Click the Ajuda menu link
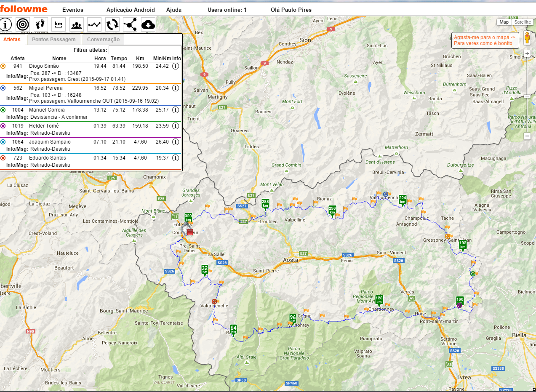 [174, 10]
